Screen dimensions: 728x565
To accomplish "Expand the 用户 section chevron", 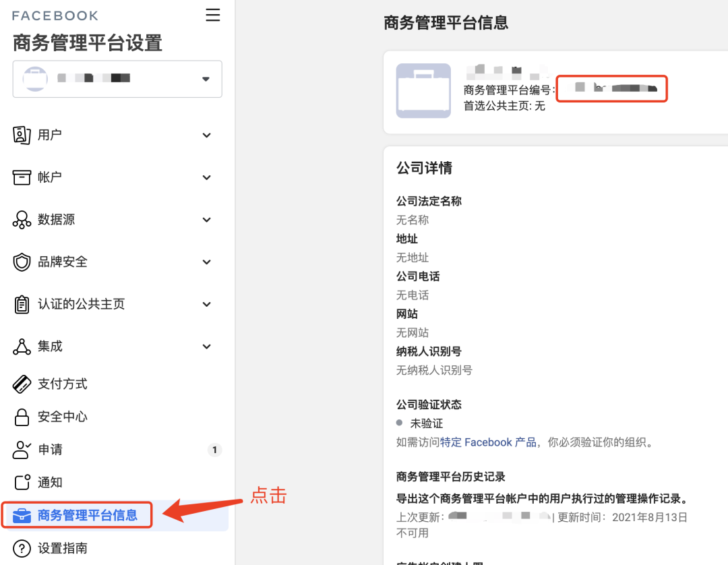I will coord(207,135).
